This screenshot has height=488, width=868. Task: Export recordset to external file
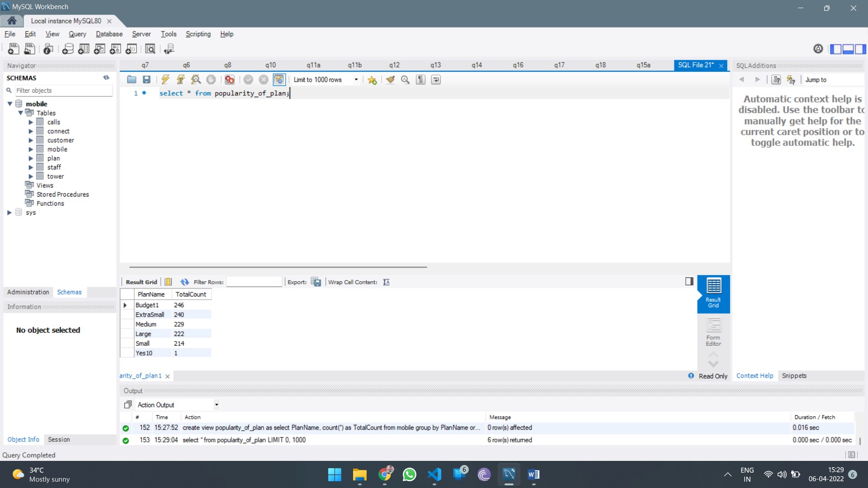click(316, 282)
